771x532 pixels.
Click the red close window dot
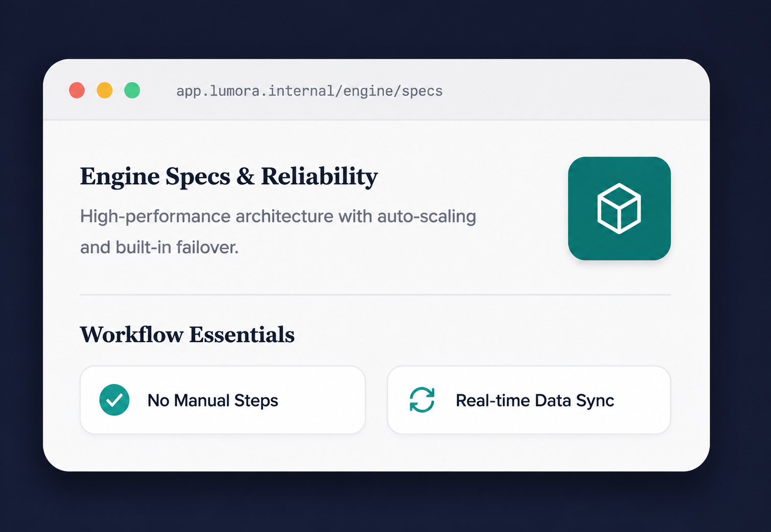coord(77,90)
